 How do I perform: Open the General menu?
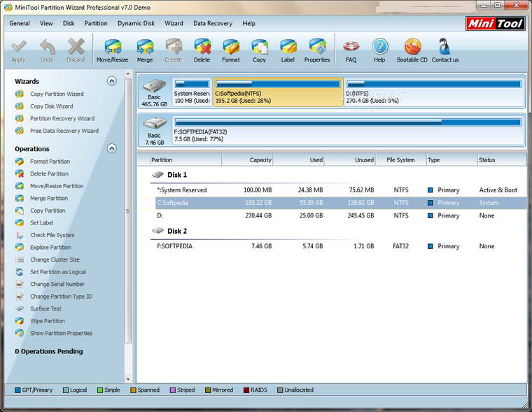click(20, 23)
